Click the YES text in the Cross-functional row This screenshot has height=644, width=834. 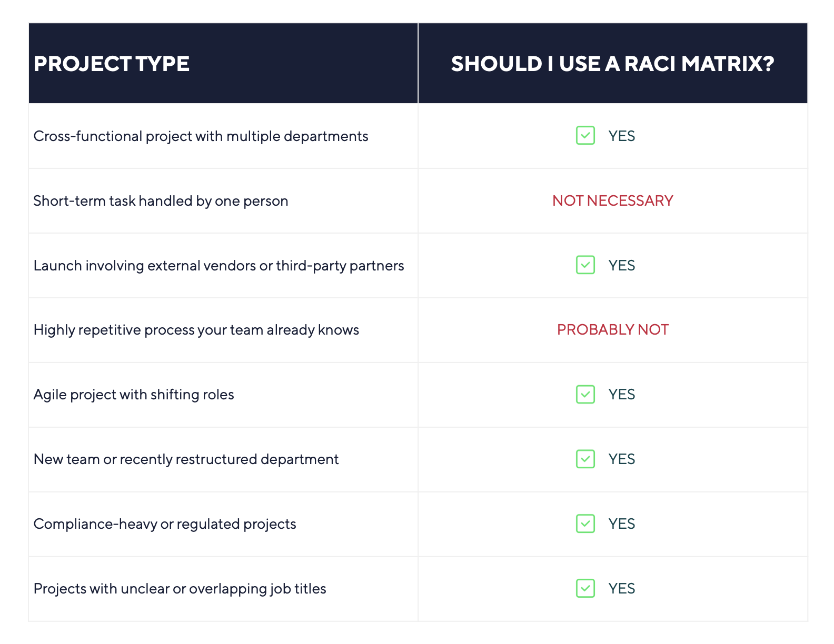pos(622,136)
